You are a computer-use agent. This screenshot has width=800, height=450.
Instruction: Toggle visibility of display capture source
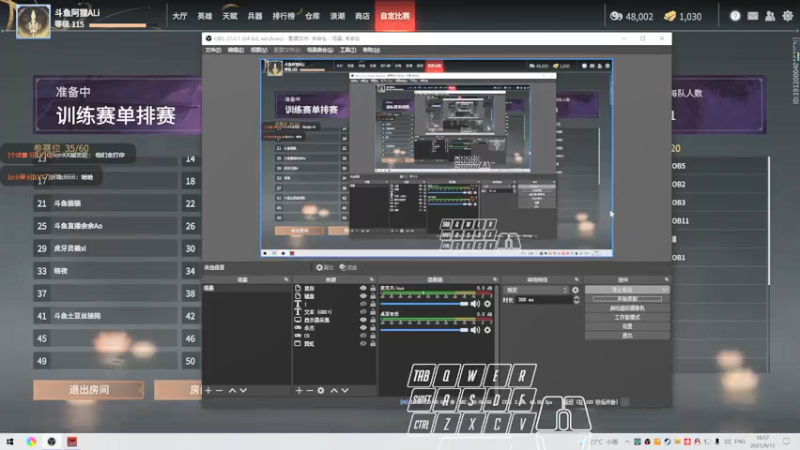tap(363, 320)
